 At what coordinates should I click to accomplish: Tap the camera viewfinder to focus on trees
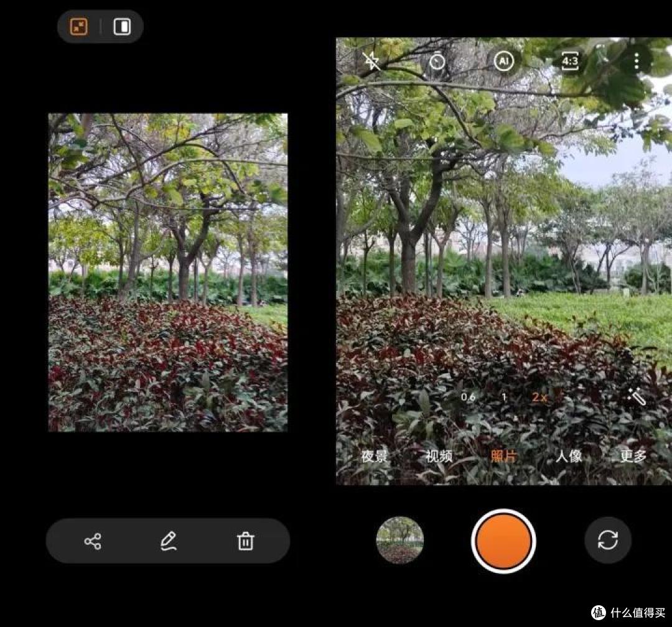pyautogui.click(x=503, y=261)
